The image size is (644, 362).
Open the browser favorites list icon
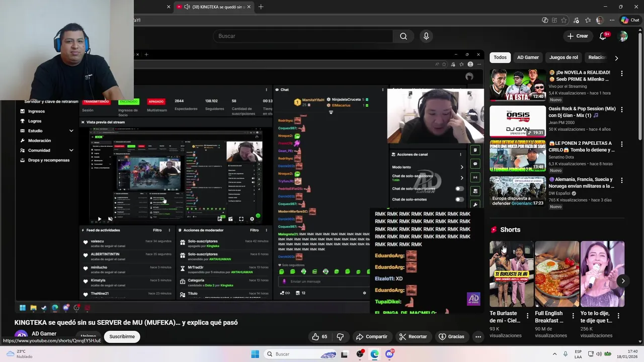tap(588, 20)
